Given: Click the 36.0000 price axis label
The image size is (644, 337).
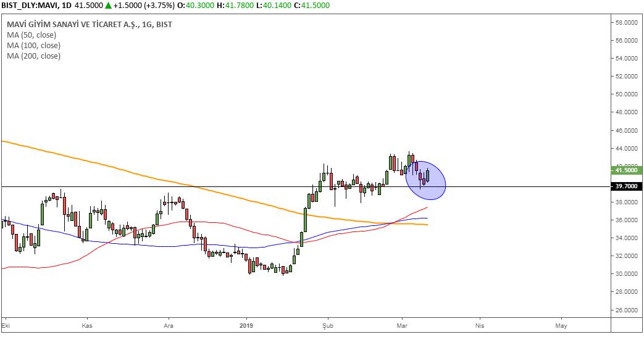Looking at the screenshot, I should (626, 220).
